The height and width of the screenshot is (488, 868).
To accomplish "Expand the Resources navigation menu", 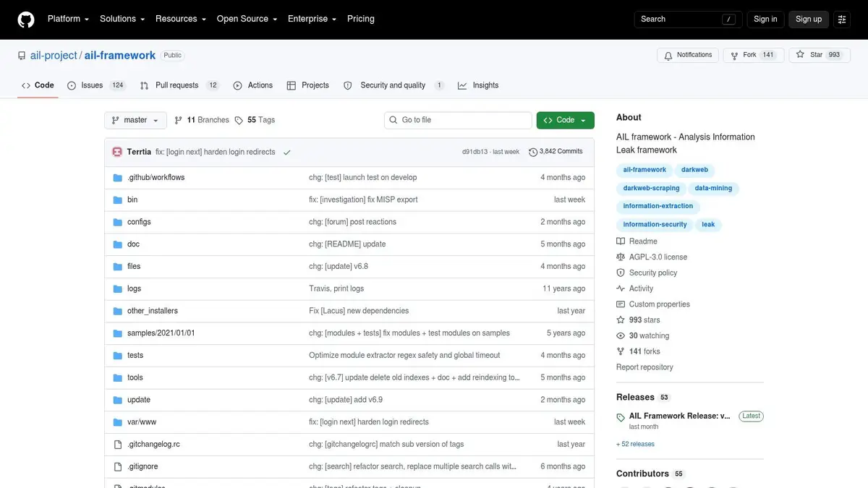I will coord(181,19).
